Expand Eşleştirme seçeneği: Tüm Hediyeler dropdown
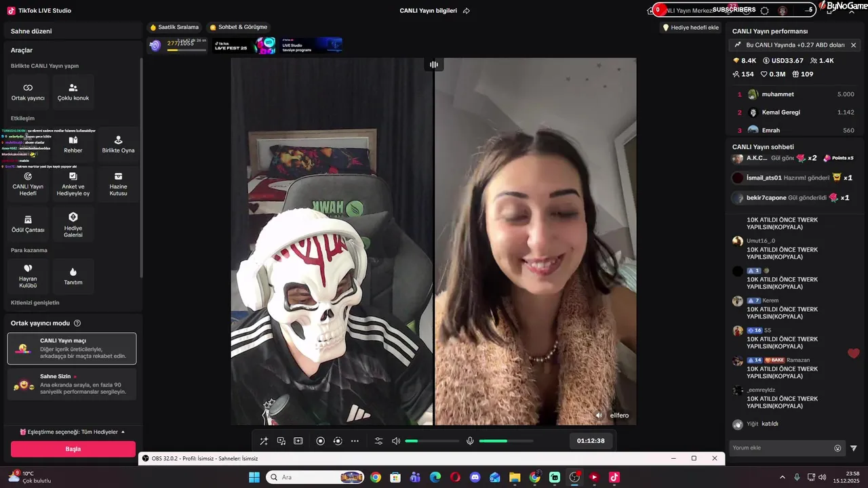The height and width of the screenshot is (488, 868). click(x=73, y=432)
